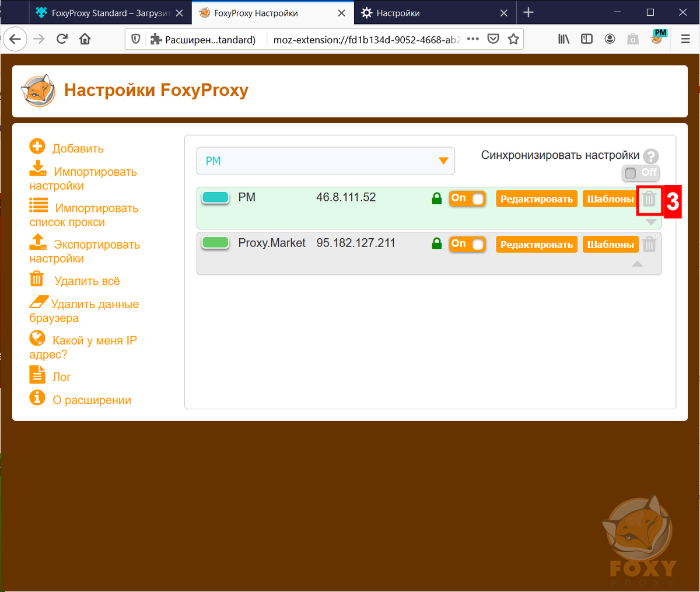This screenshot has height=592, width=700.
Task: Click the Proxy.Market proxy name text
Action: click(x=272, y=243)
